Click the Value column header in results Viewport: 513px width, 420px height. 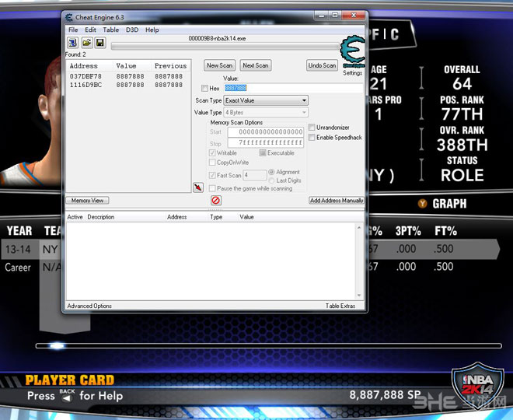[x=126, y=66]
